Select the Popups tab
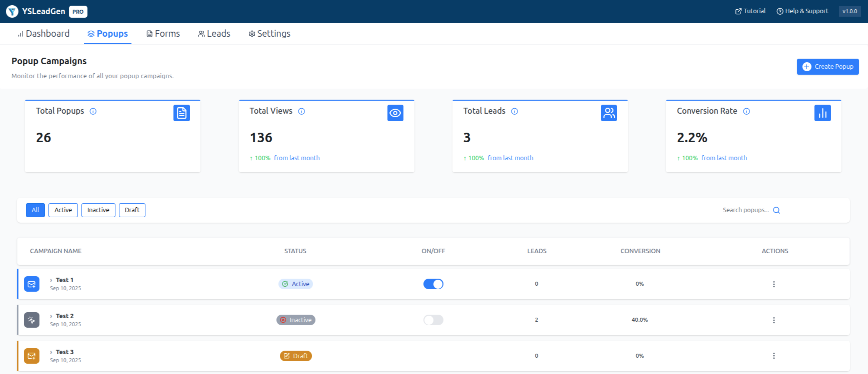Image resolution: width=868 pixels, height=374 pixels. tap(108, 34)
